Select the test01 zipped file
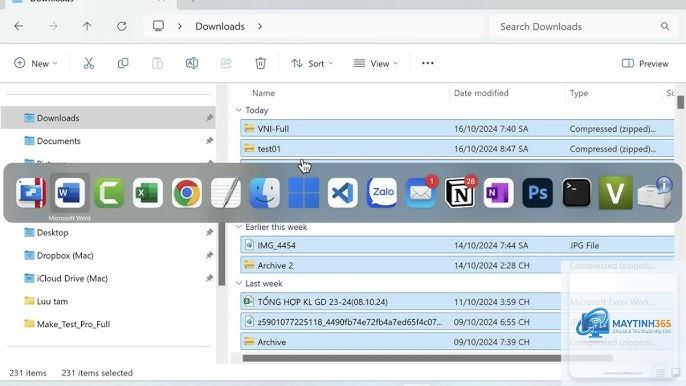The width and height of the screenshot is (686, 386). pos(457,148)
